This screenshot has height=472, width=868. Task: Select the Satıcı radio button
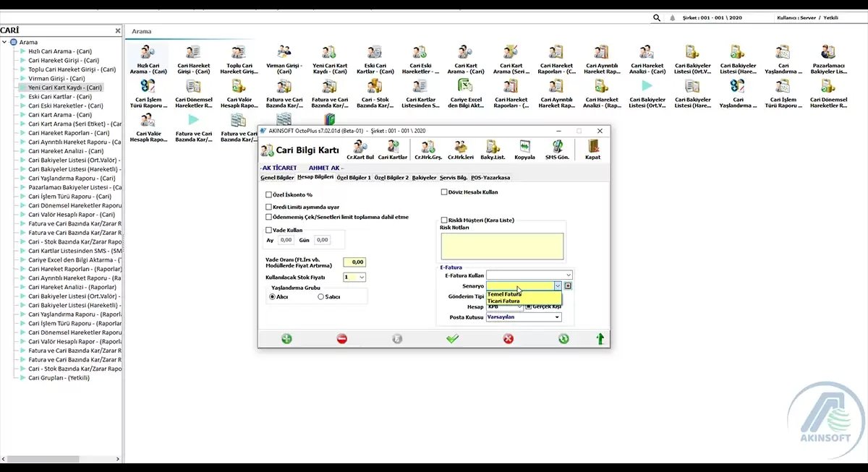tap(320, 296)
